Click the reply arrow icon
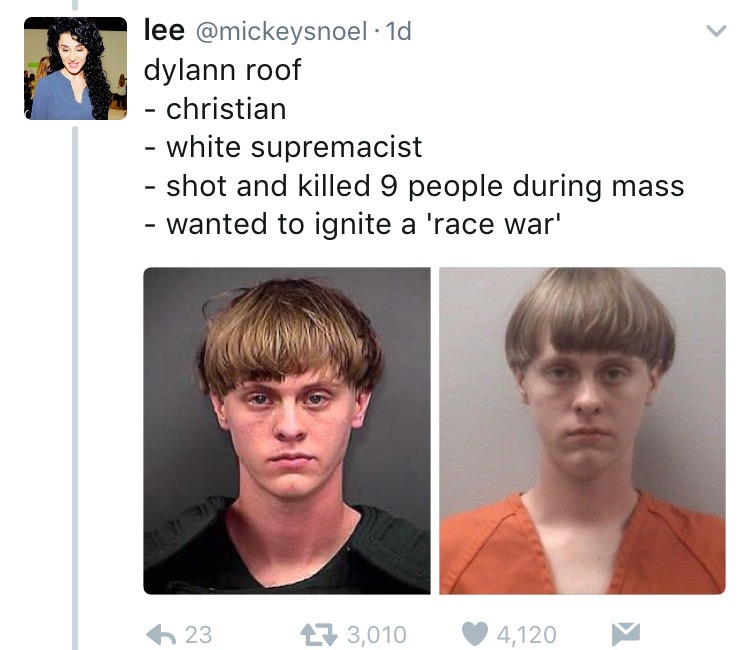The height and width of the screenshot is (650, 750). (162, 635)
